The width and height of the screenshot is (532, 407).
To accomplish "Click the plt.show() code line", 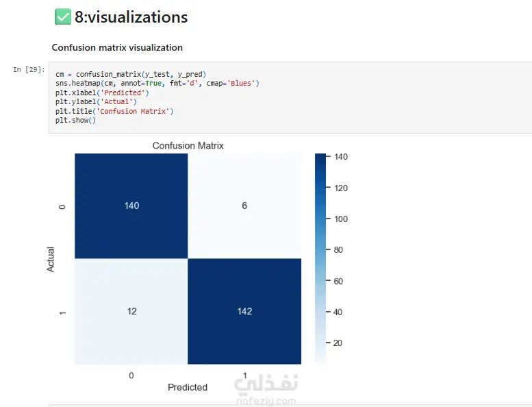I will click(76, 120).
